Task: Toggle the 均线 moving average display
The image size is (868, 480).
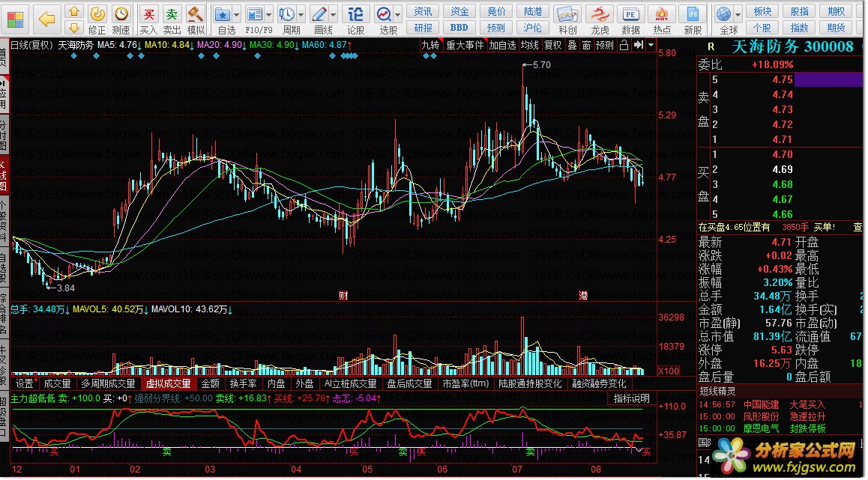Action: coord(529,46)
